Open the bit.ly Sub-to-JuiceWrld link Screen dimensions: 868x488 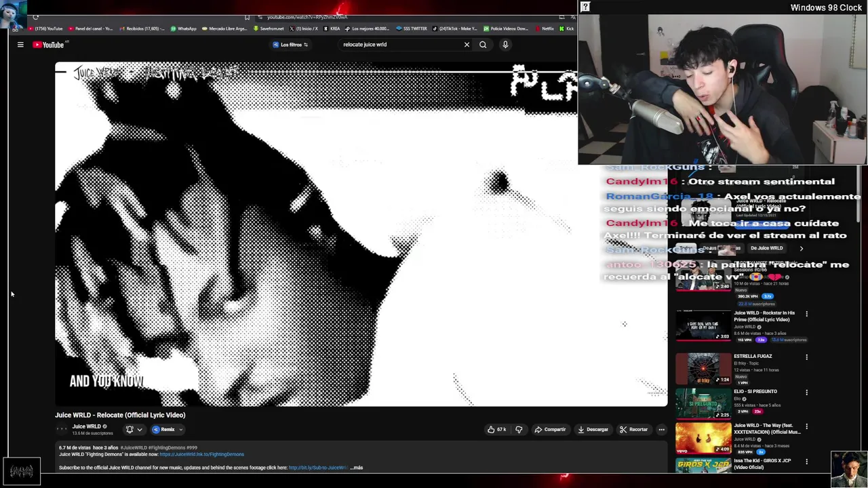(318, 468)
